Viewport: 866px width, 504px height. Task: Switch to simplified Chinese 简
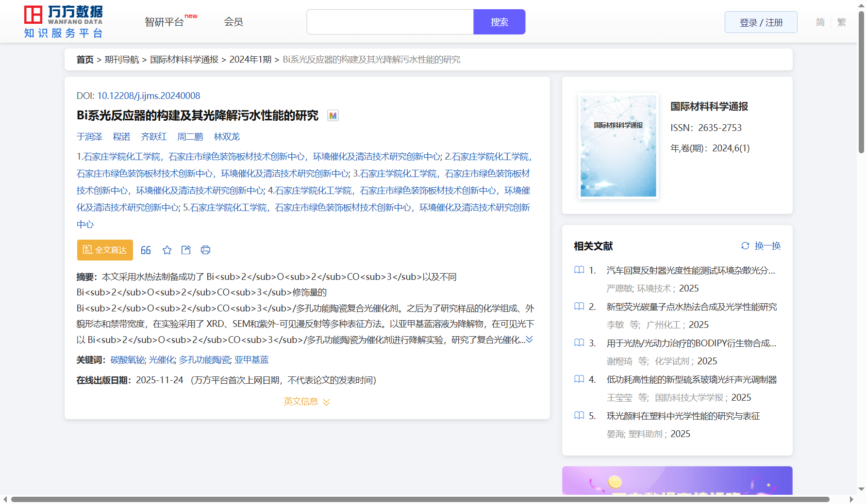click(x=820, y=22)
